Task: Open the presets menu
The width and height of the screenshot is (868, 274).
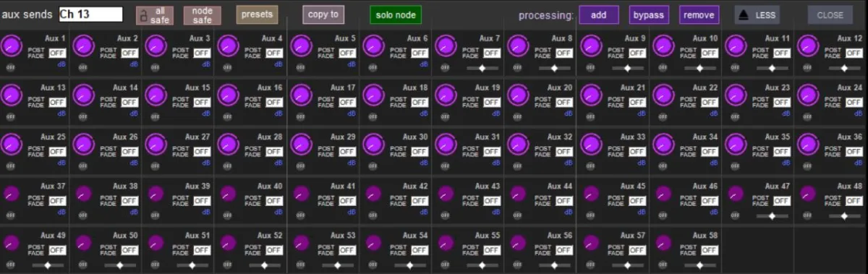Action: point(257,14)
